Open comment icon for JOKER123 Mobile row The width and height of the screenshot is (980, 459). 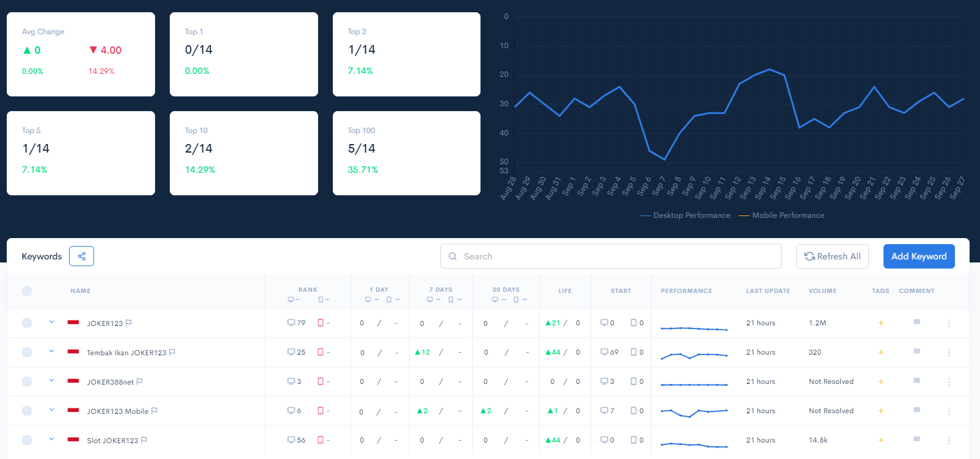coord(916,410)
